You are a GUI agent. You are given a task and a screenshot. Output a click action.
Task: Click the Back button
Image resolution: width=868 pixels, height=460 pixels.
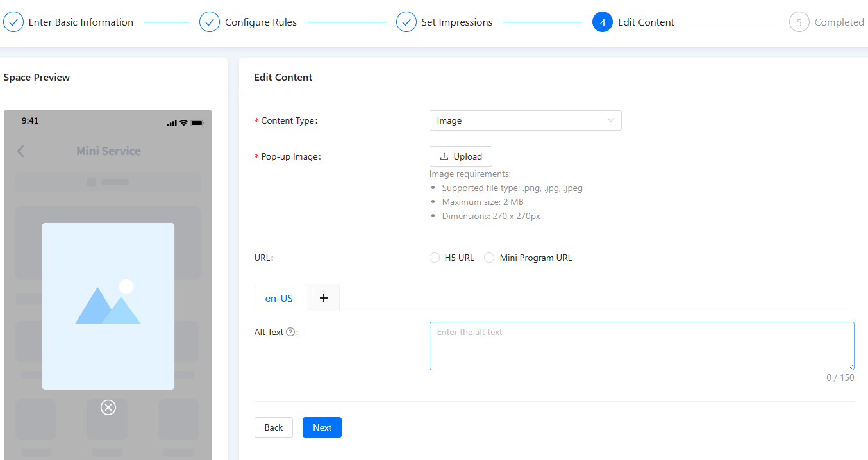tap(274, 427)
